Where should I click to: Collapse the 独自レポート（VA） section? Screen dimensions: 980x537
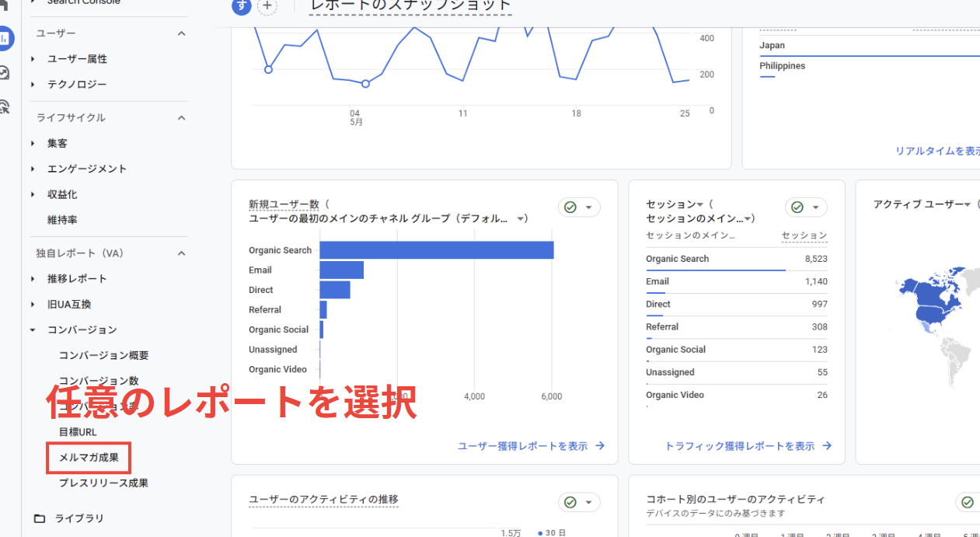(181, 253)
